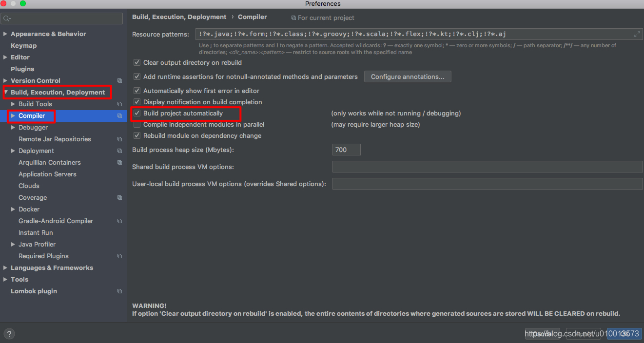Click project-level icon next to Arquillian Containers
This screenshot has width=644, height=343.
(x=119, y=162)
